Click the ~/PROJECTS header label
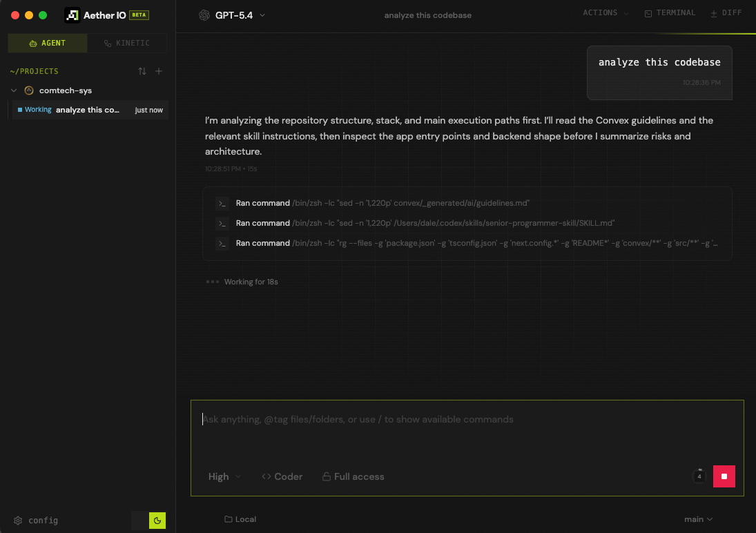This screenshot has width=756, height=533. click(x=35, y=71)
